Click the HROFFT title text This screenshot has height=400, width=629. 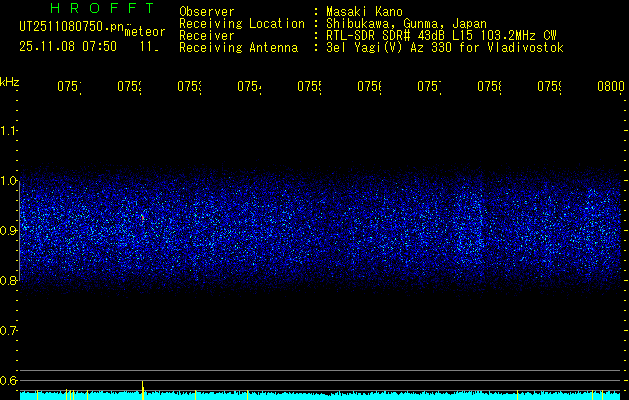click(103, 8)
